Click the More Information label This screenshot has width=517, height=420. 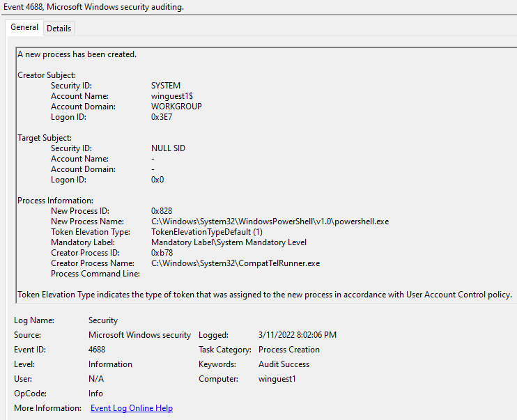click(47, 408)
